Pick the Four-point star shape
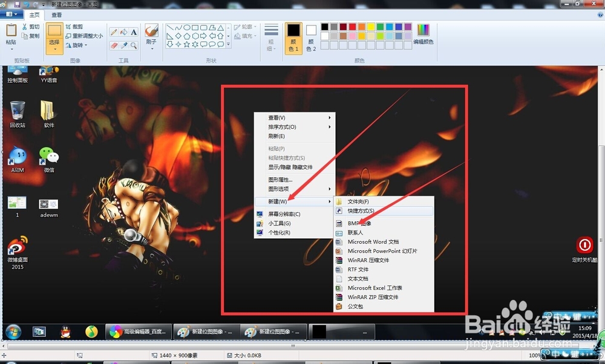605x364 pixels. pyautogui.click(x=178, y=44)
